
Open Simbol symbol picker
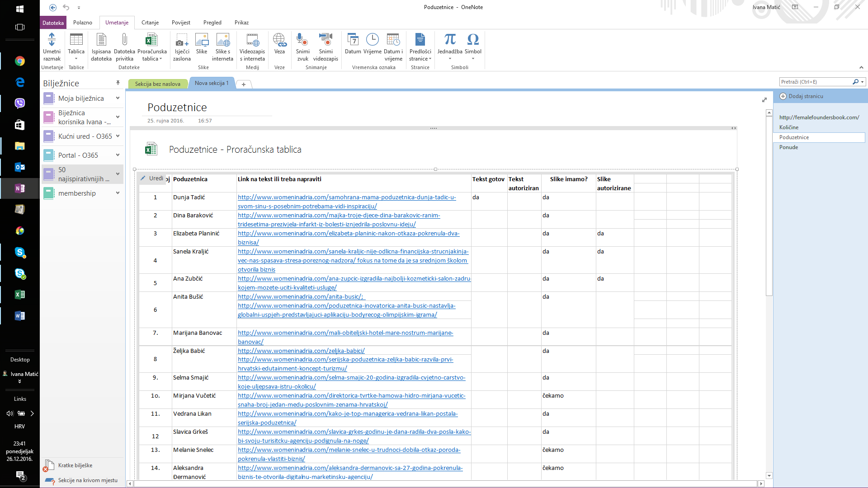coord(473,47)
